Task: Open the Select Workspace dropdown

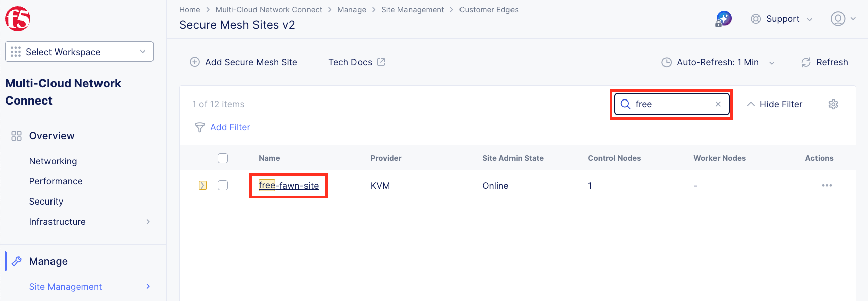Action: click(x=79, y=52)
